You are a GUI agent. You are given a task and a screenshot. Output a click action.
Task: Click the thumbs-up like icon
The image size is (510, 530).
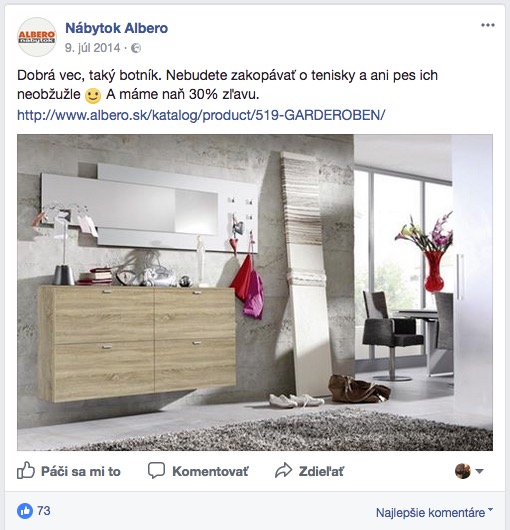click(x=26, y=470)
